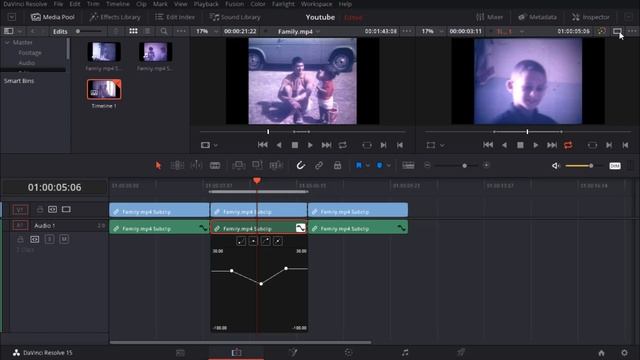The width and height of the screenshot is (640, 360).
Task: Click the Replace Clip toolbar icon
Action: pyautogui.click(x=276, y=165)
